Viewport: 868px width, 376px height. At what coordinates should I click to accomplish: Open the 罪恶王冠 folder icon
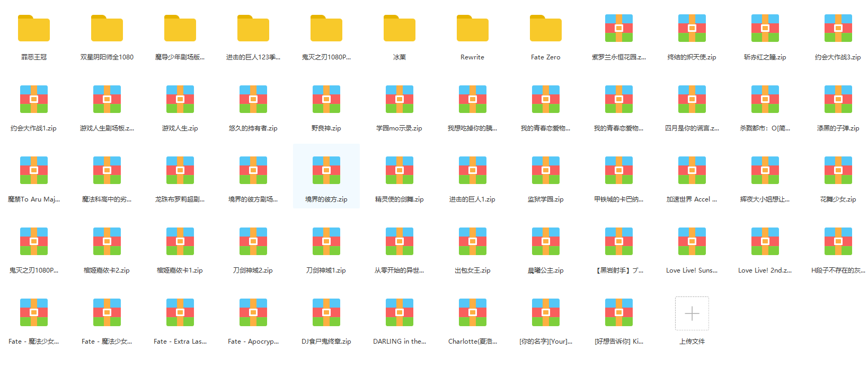click(34, 28)
